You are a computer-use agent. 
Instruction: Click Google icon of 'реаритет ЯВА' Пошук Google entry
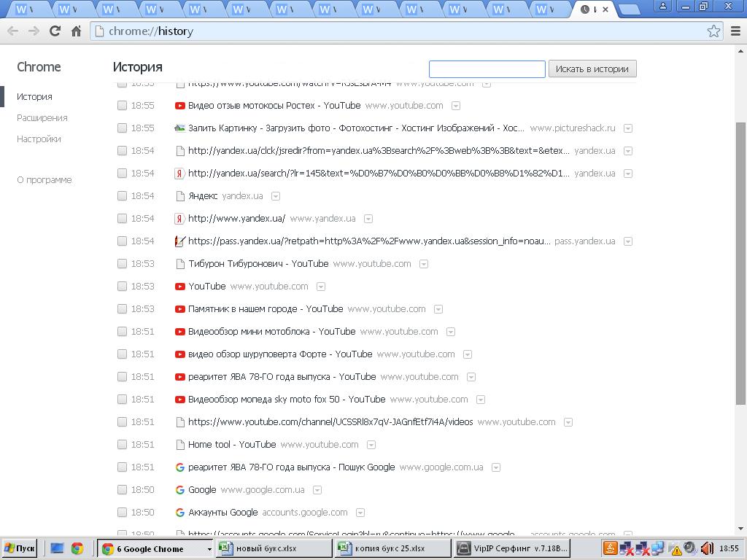pyautogui.click(x=179, y=467)
